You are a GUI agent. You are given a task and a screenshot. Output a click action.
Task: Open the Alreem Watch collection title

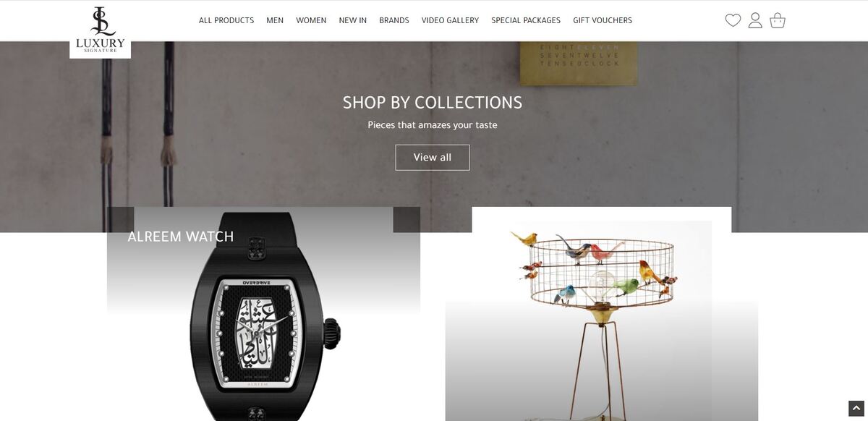(x=181, y=237)
